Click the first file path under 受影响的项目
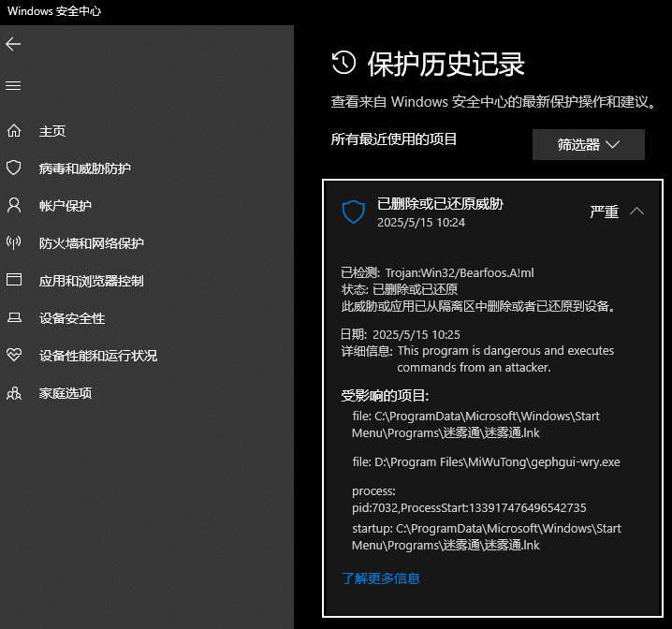 [475, 424]
